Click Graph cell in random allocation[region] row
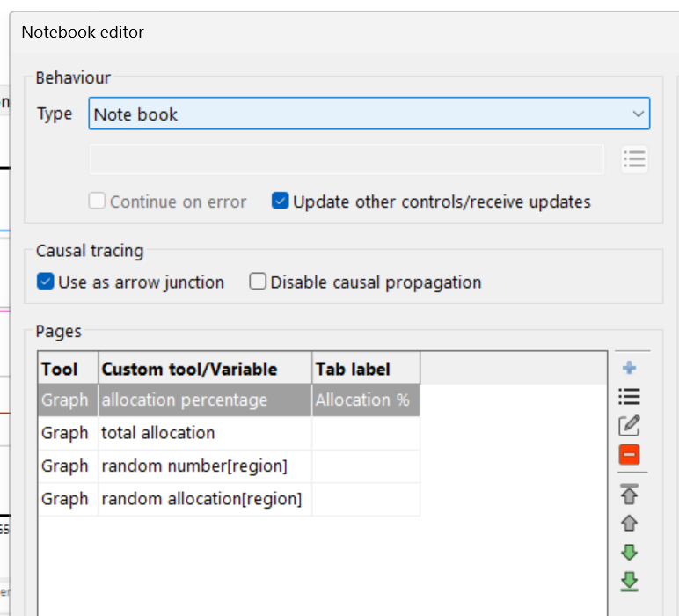 68,499
